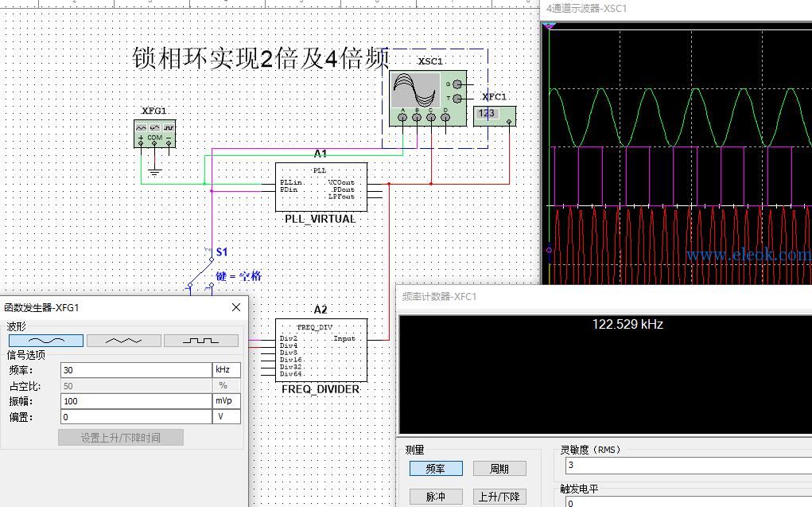Click the frequency value input field

pos(136,370)
